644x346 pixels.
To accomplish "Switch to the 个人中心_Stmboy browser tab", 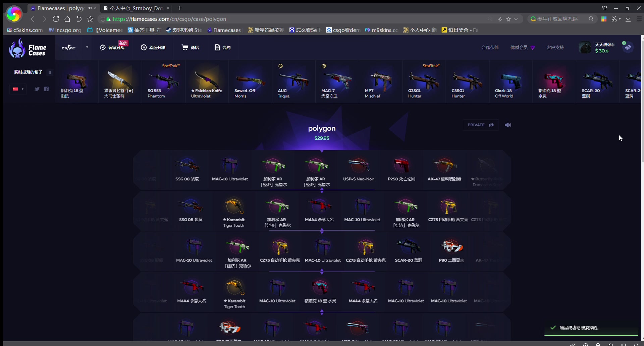I will tap(136, 8).
